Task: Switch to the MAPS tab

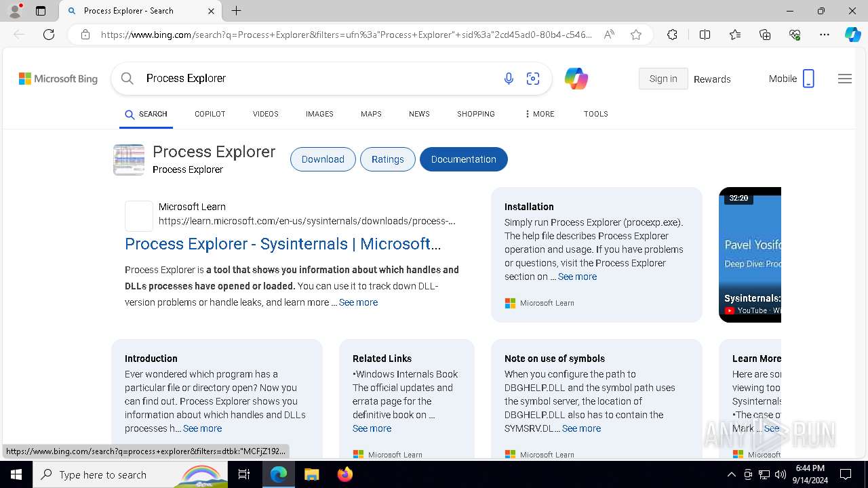Action: point(371,114)
